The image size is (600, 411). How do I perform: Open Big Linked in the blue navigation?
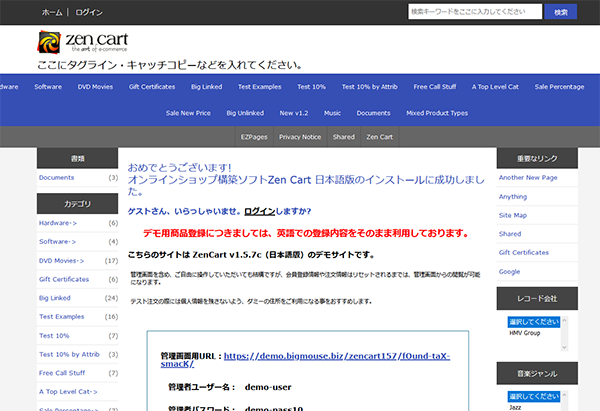coord(207,87)
